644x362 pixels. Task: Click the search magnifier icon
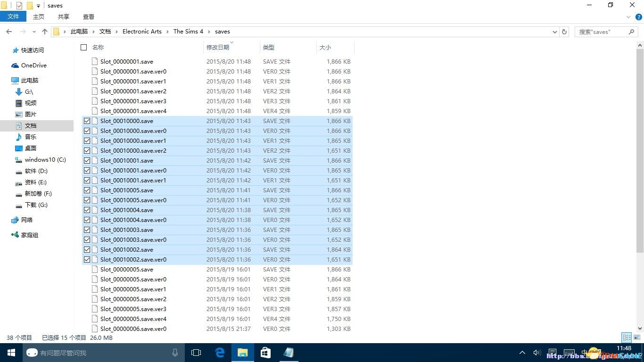(632, 32)
